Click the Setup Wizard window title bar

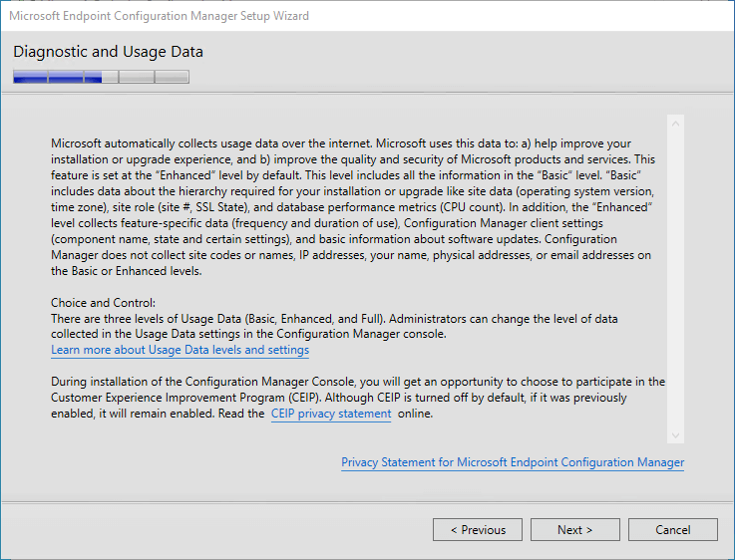[367, 16]
